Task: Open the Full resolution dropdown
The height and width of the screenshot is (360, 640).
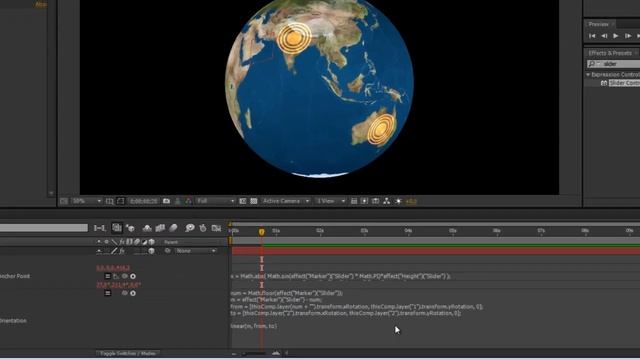Action: coord(216,201)
